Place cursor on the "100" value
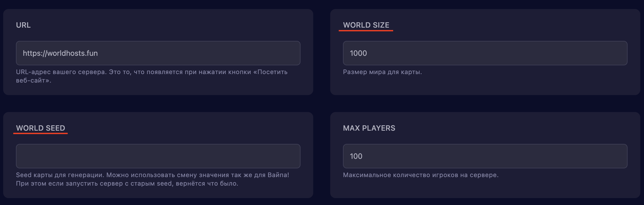This screenshot has height=205, width=644. coord(356,156)
